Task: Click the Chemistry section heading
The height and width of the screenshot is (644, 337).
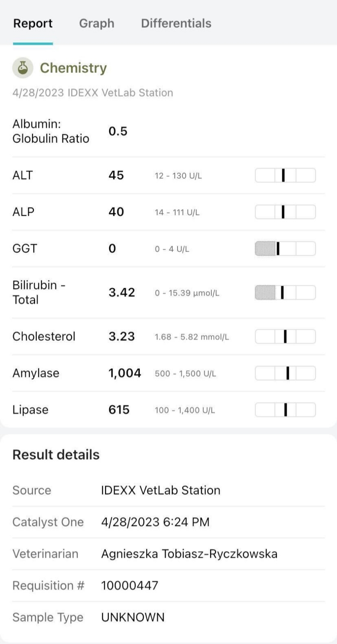Action: point(73,68)
